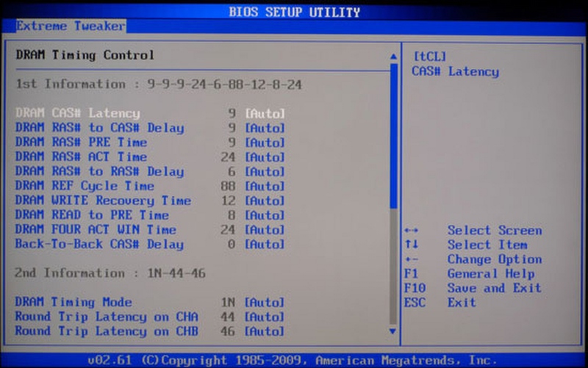Open DRAM CAS# Latency [Auto] option
The image size is (588, 368).
pos(264,114)
